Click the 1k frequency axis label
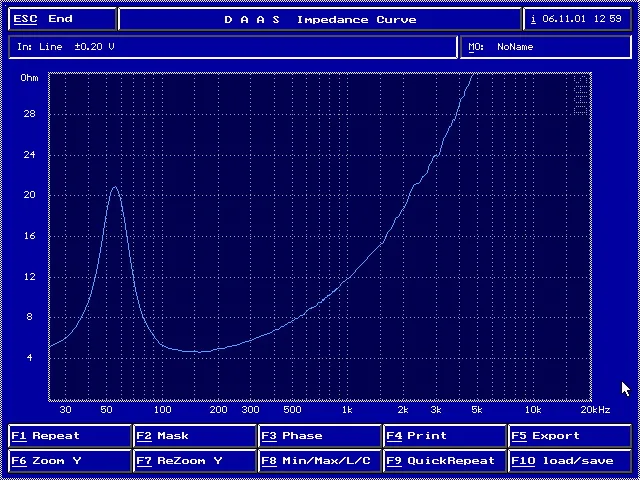The image size is (640, 480). click(x=347, y=409)
